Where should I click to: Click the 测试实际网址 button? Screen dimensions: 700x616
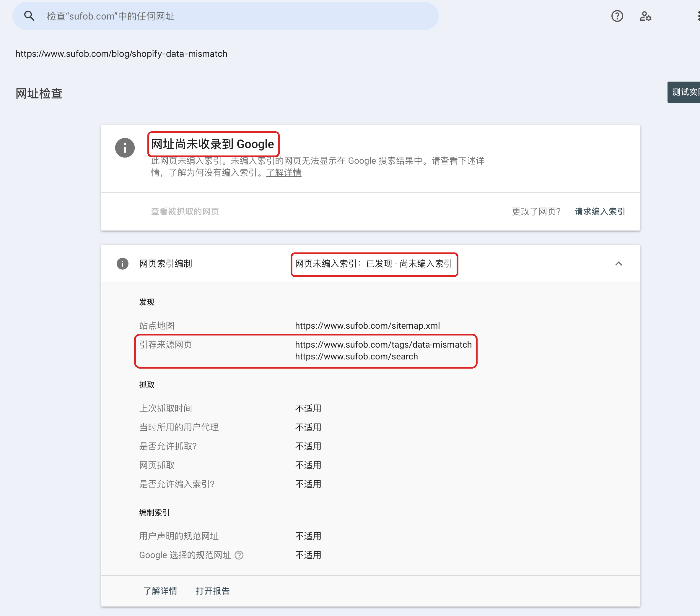pos(683,92)
